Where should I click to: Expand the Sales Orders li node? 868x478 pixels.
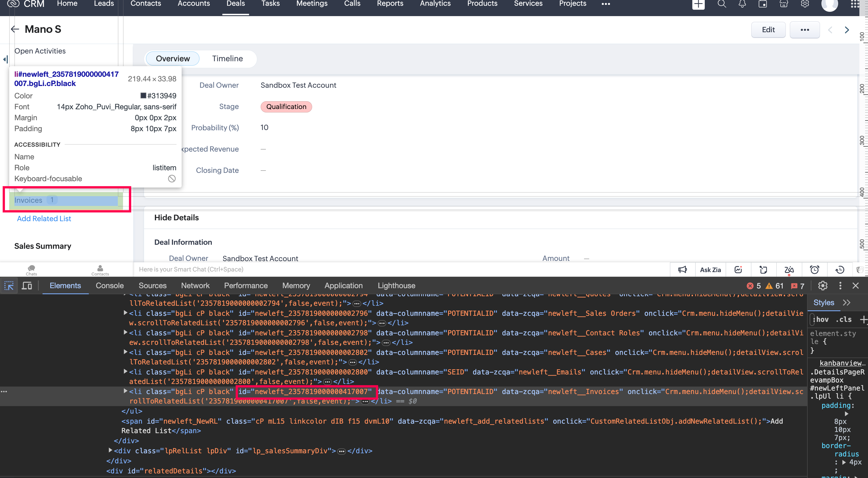[125, 313]
